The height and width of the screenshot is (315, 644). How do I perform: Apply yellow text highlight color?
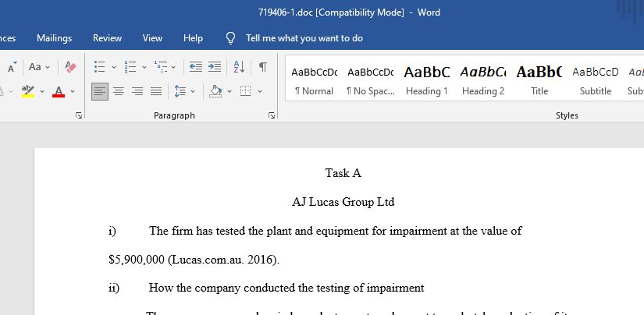click(x=28, y=91)
